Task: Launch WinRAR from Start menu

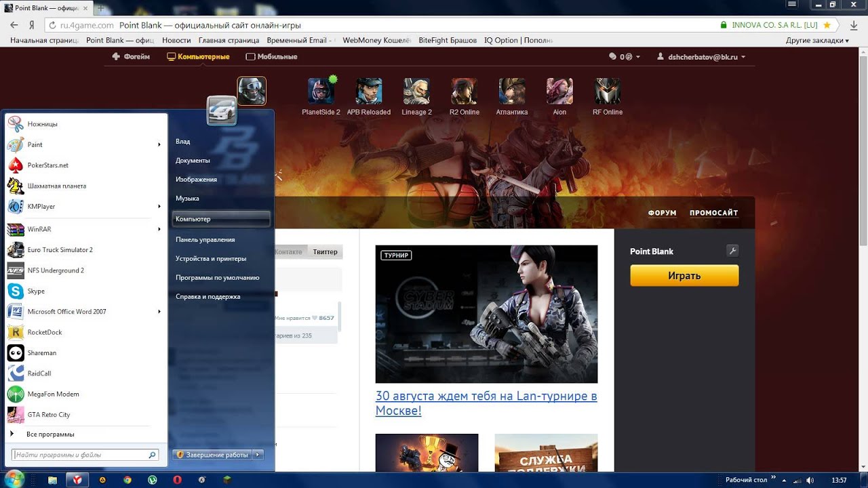Action: pyautogui.click(x=86, y=229)
